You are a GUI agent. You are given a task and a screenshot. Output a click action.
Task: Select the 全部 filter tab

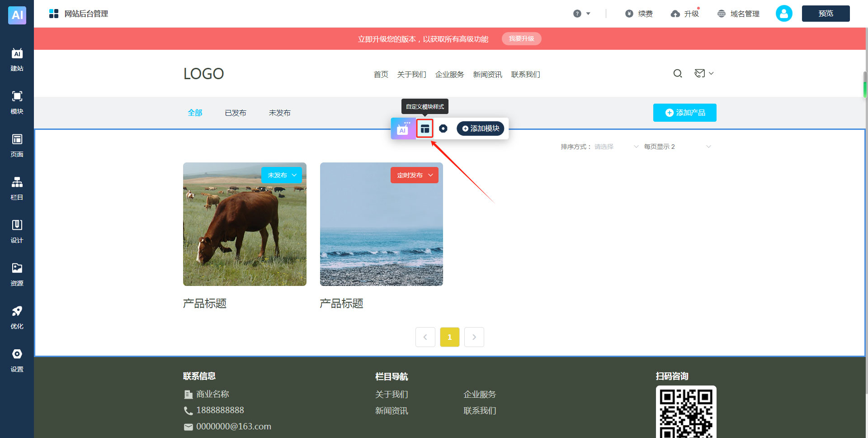(x=195, y=113)
